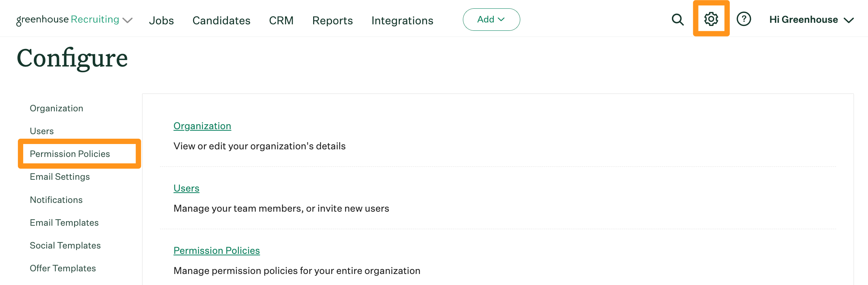This screenshot has height=285, width=868.
Task: Navigate to Integrations in the top bar
Action: click(402, 21)
